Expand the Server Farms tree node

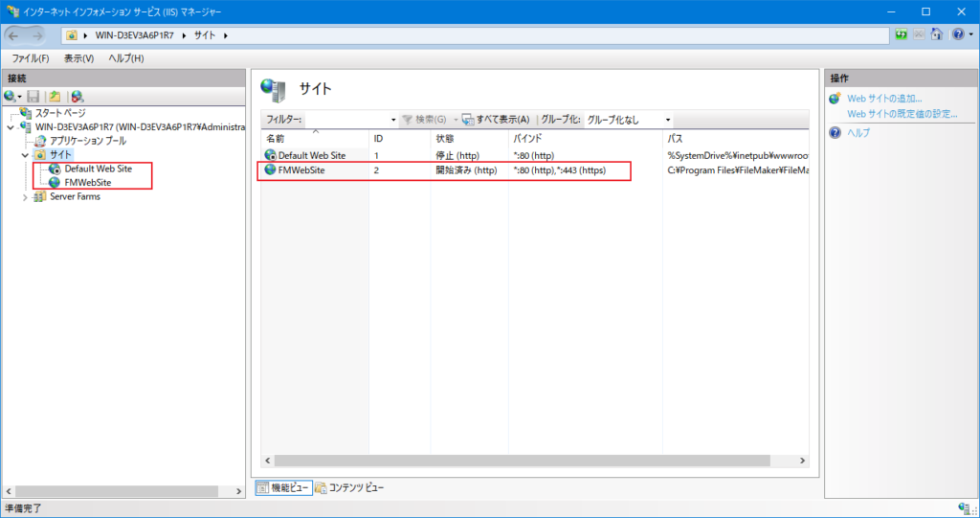click(x=26, y=196)
